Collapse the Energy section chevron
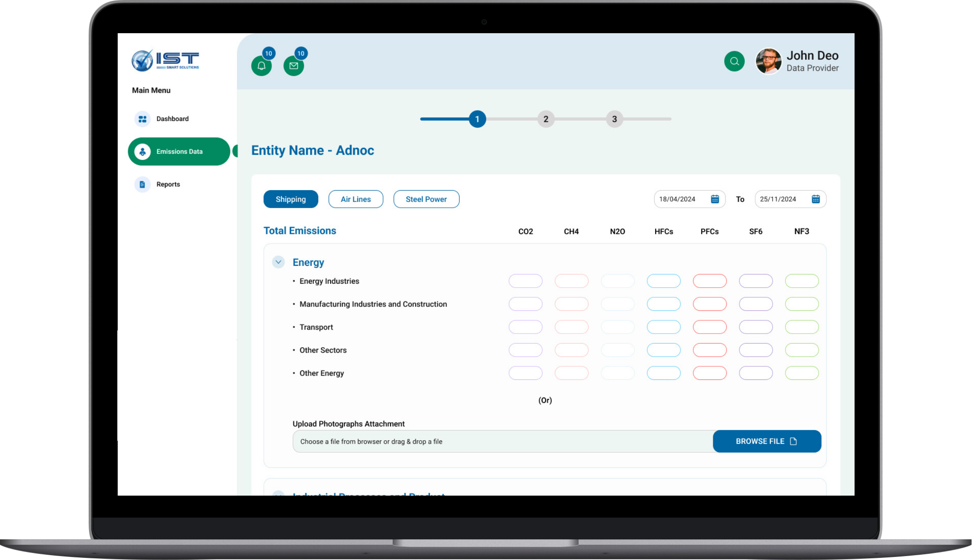The height and width of the screenshot is (560, 973). pos(279,261)
